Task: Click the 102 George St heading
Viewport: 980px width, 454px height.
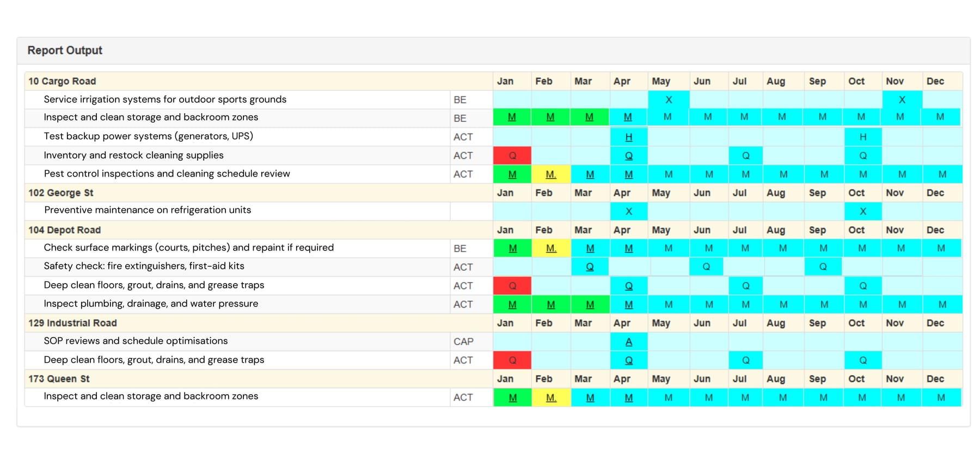Action: click(61, 193)
